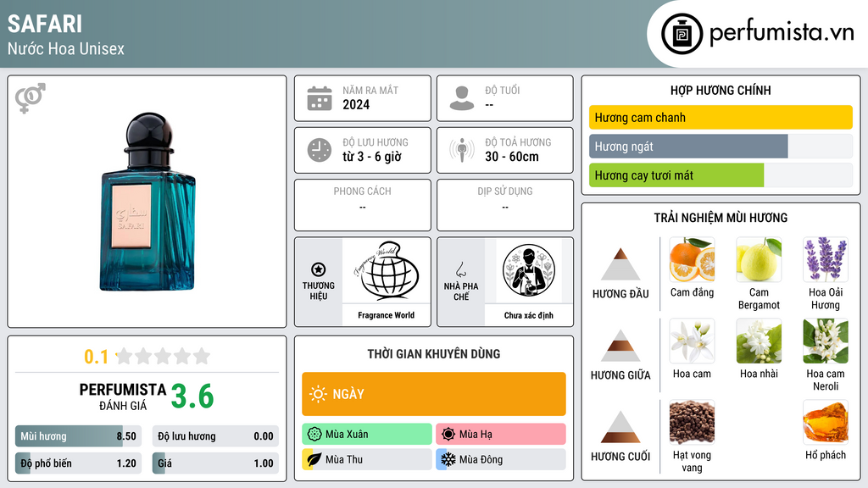This screenshot has height=488, width=868.
Task: Click the Mùa Thu season label
Action: click(344, 459)
